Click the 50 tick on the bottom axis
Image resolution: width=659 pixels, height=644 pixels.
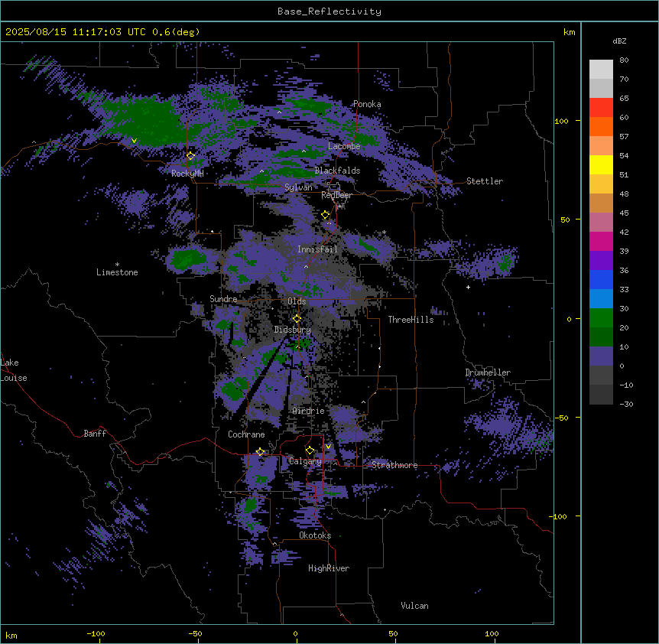pyautogui.click(x=393, y=633)
